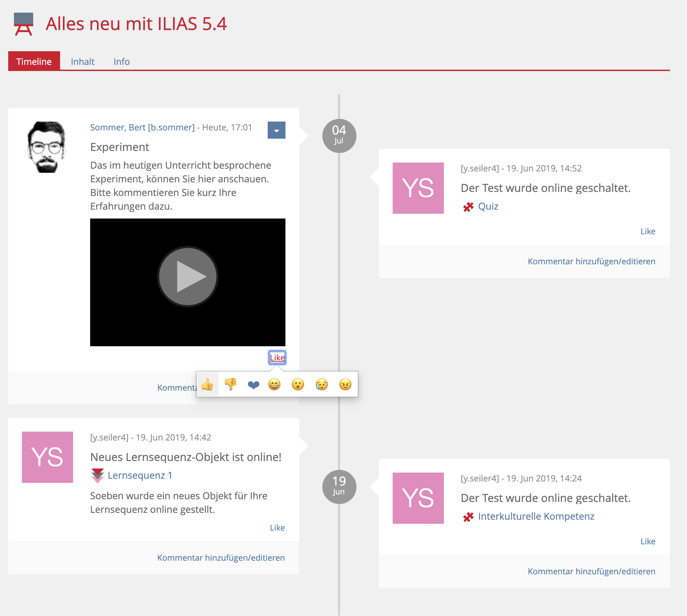Click the Lernsequenz 1 object icon
This screenshot has width=687, height=616.
pyautogui.click(x=98, y=476)
